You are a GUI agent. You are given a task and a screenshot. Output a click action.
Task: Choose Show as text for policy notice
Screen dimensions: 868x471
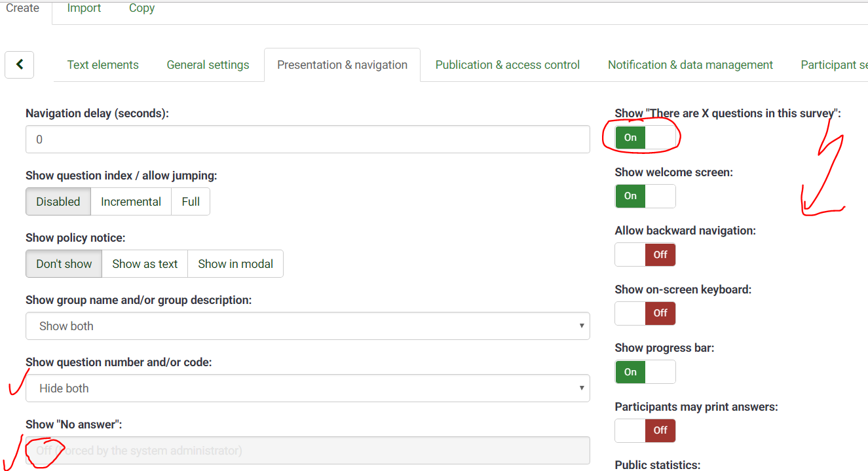pyautogui.click(x=145, y=264)
